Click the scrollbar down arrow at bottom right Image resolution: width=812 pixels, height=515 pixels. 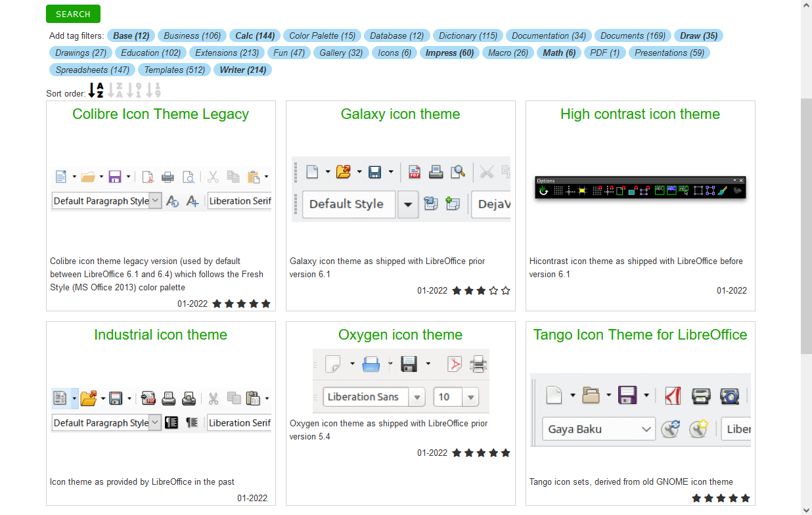(x=807, y=509)
